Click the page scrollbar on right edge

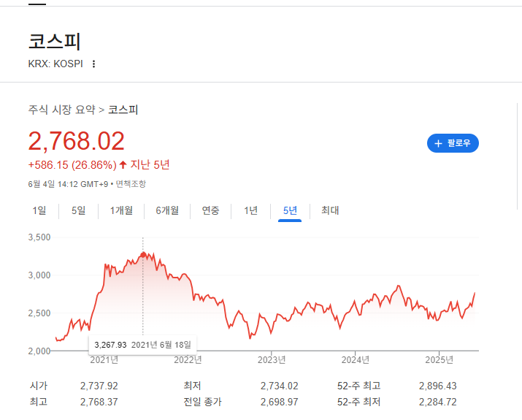click(x=518, y=156)
